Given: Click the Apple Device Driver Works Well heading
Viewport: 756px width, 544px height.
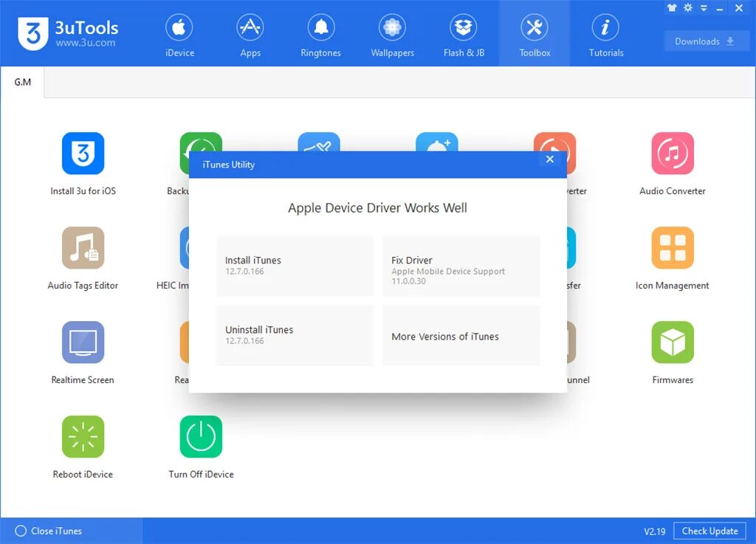Looking at the screenshot, I should click(x=377, y=208).
